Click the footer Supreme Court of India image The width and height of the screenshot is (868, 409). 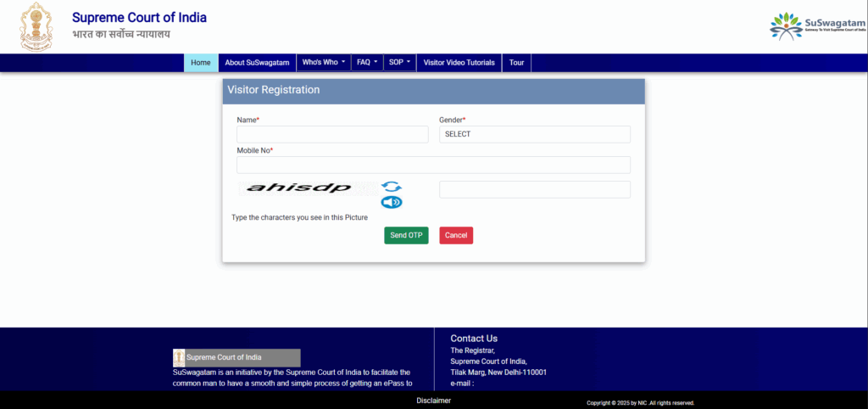(x=236, y=358)
